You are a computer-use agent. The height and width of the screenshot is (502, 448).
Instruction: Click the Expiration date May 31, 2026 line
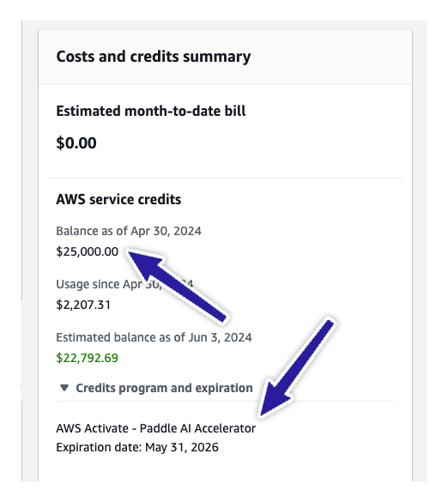coord(137,447)
